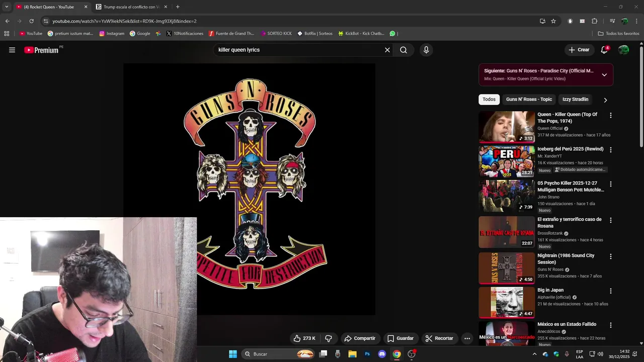
Task: Open Chrome media controls icon
Action: point(612,21)
